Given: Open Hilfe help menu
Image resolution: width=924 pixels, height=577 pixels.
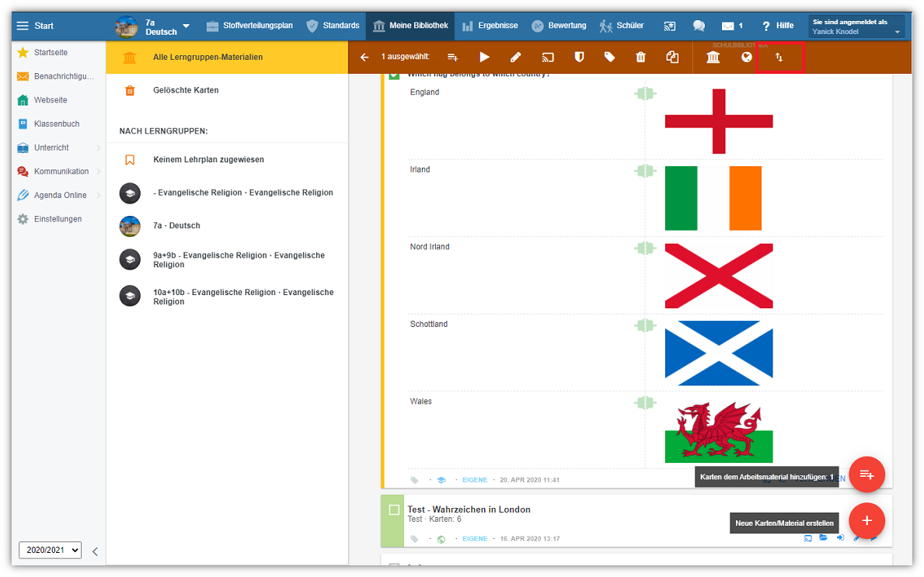Looking at the screenshot, I should 777,26.
